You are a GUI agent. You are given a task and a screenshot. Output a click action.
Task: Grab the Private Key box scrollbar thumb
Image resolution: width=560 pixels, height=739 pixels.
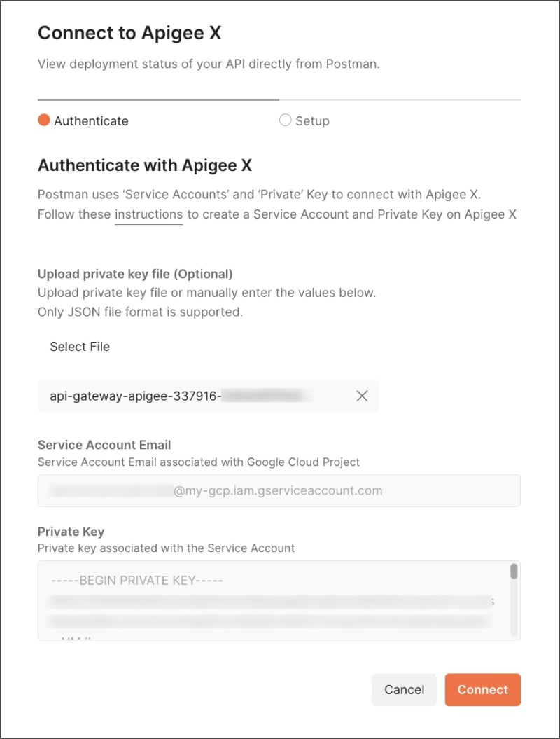[514, 571]
